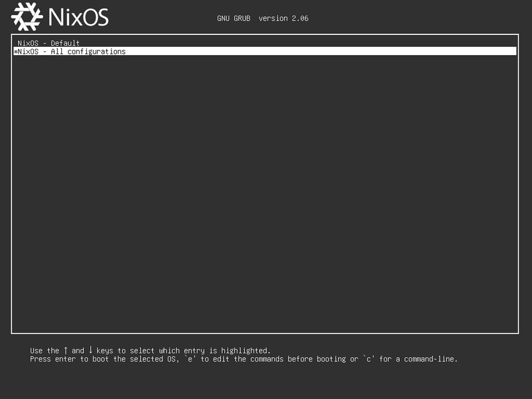Image resolution: width=532 pixels, height=399 pixels.
Task: Select the NixOS - Default boot entry
Action: click(48, 43)
